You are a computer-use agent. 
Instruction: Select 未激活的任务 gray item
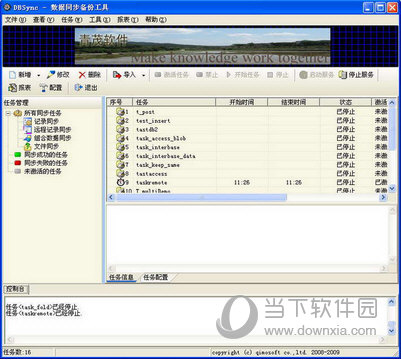(42, 171)
